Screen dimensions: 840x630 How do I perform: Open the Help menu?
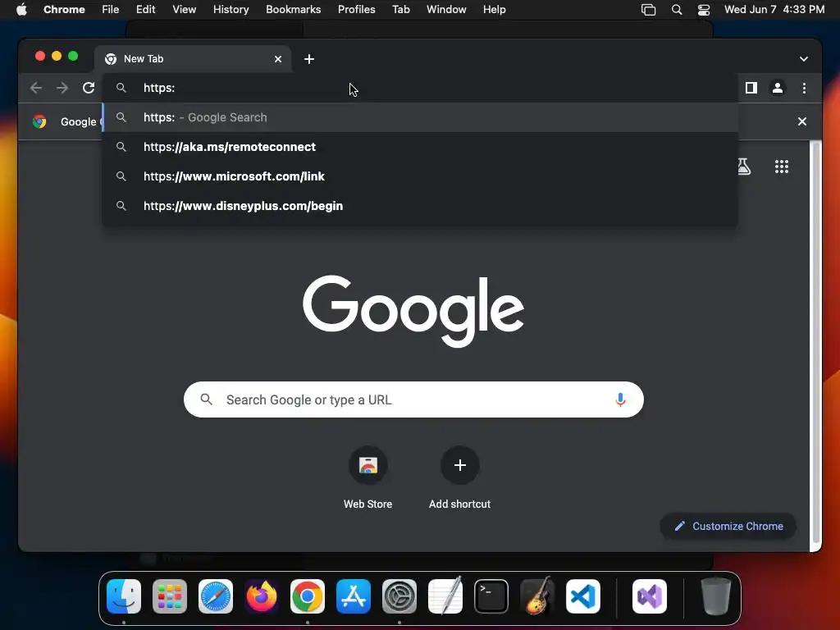[x=494, y=10]
